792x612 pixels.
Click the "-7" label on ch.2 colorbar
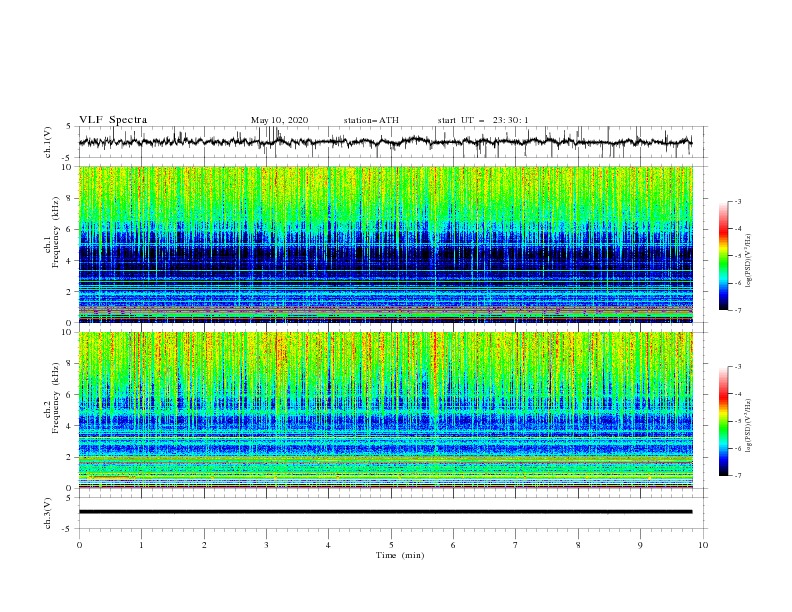(738, 475)
